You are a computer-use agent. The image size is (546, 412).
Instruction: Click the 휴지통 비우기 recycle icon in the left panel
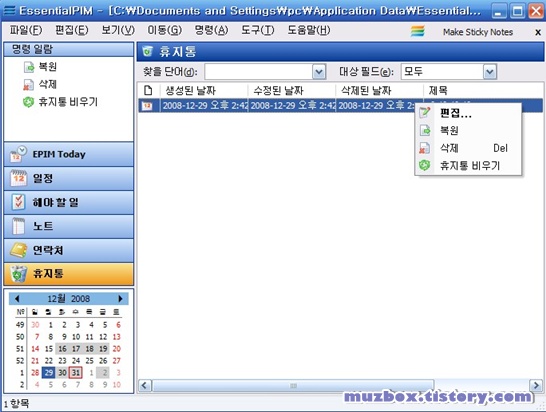tap(28, 102)
